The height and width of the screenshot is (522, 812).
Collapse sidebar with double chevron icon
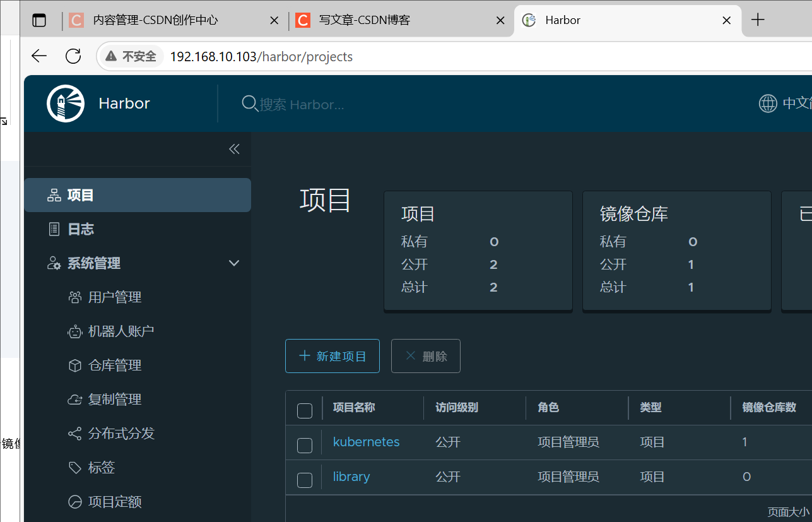pyautogui.click(x=234, y=149)
